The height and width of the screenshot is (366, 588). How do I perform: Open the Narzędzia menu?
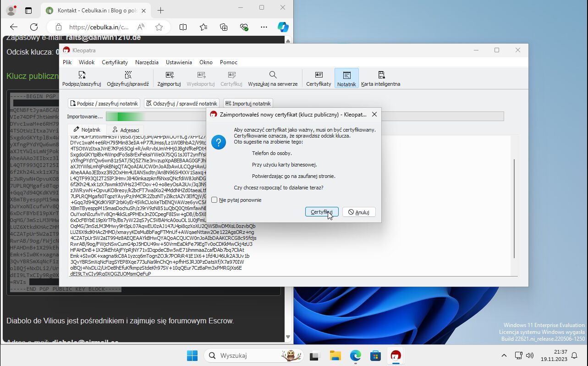click(x=147, y=62)
